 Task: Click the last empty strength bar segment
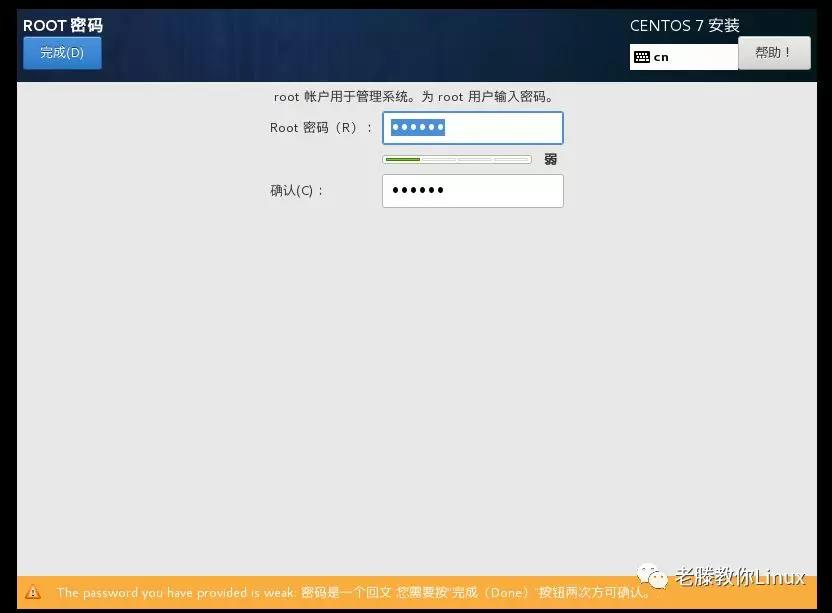pyautogui.click(x=512, y=159)
